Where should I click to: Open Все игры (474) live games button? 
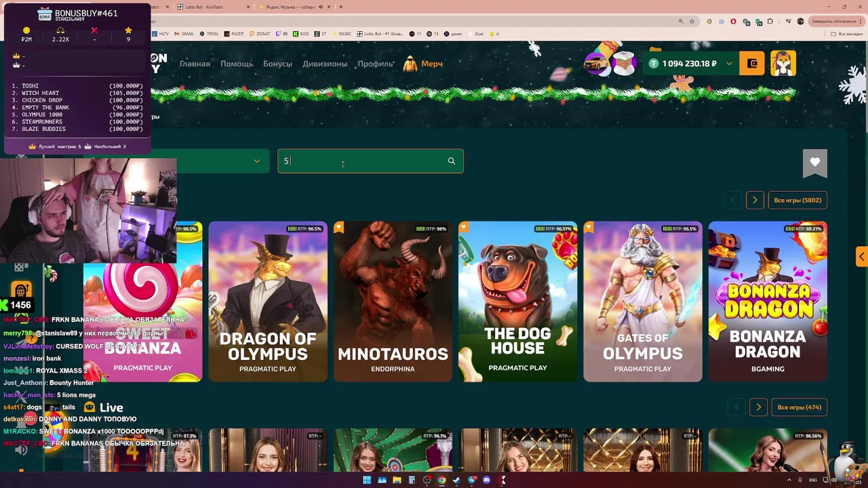[800, 407]
